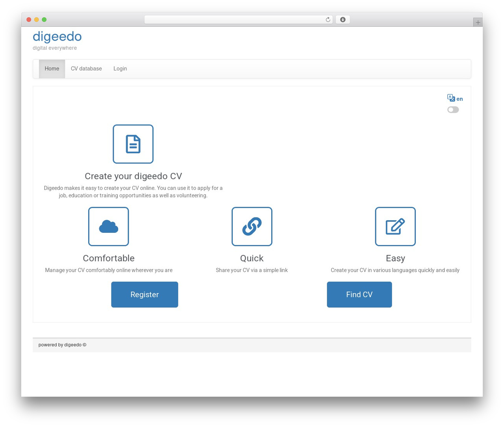Click the 'Digeedo makes it easy' description paragraph
Screen dimensions: 504x427
tap(133, 192)
